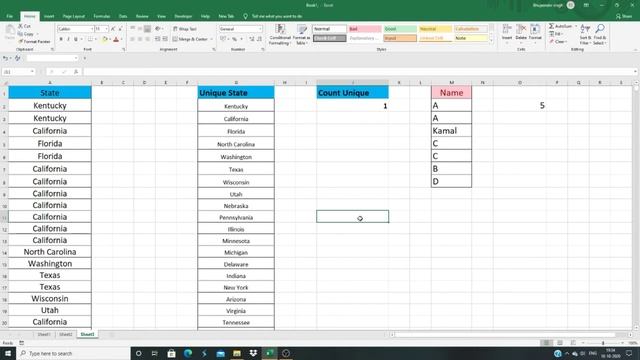Open Format as Table gallery
640x360 pixels.
[302, 35]
